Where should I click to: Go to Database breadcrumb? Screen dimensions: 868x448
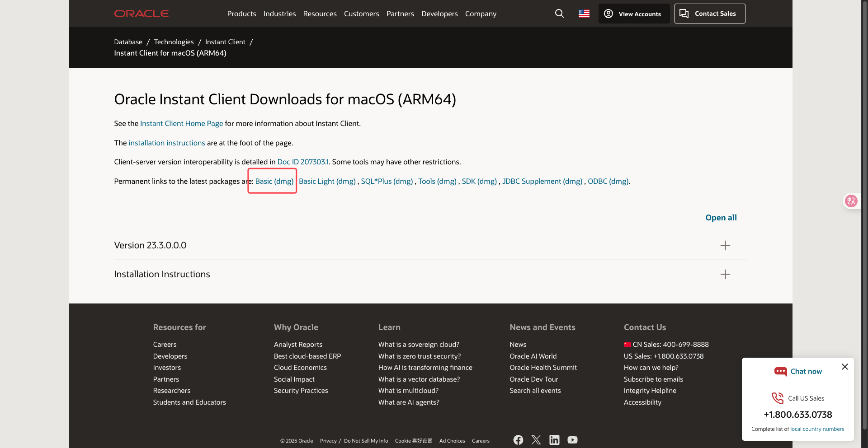tap(128, 42)
